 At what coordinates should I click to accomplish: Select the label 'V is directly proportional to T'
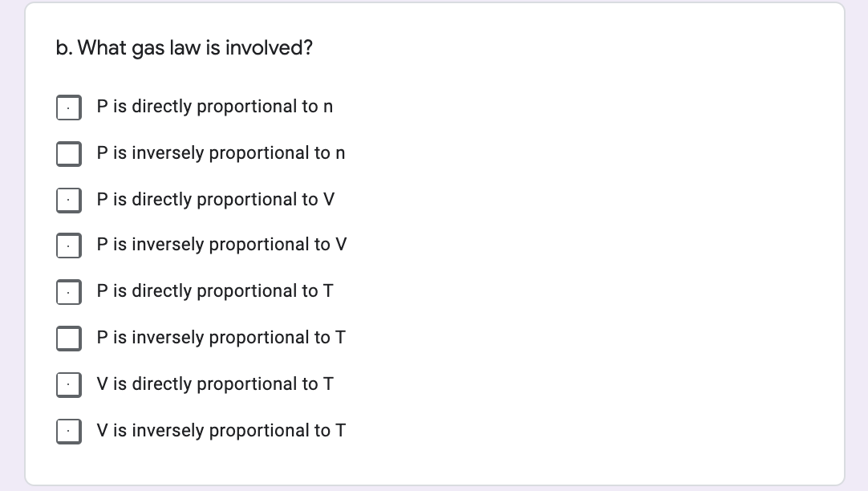216,383
